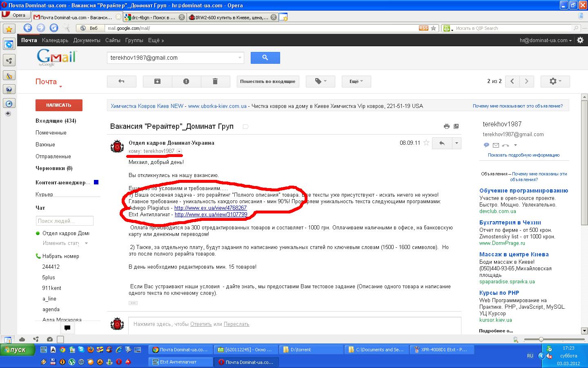Open Сайты in the Google bar

113,40
